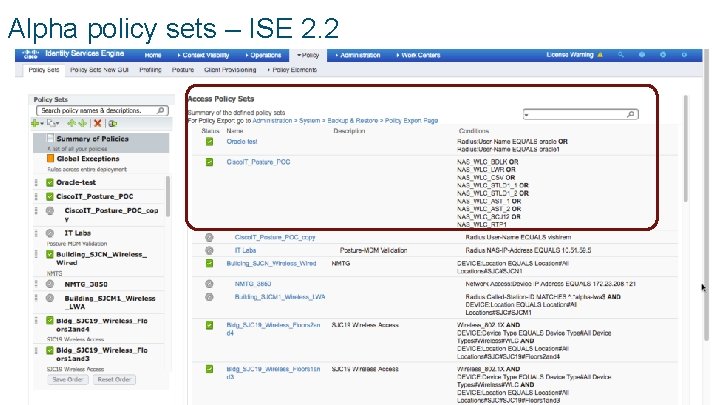Expand the Policy menu in top bar
Viewport: 720px width, 405px height.
point(308,55)
